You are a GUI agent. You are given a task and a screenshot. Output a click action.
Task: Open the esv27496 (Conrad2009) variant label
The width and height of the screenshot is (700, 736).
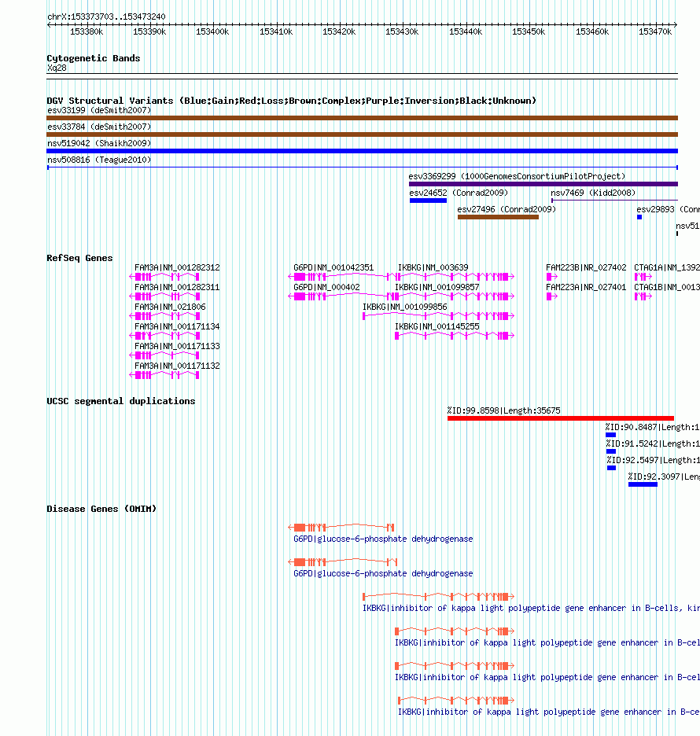click(x=507, y=209)
